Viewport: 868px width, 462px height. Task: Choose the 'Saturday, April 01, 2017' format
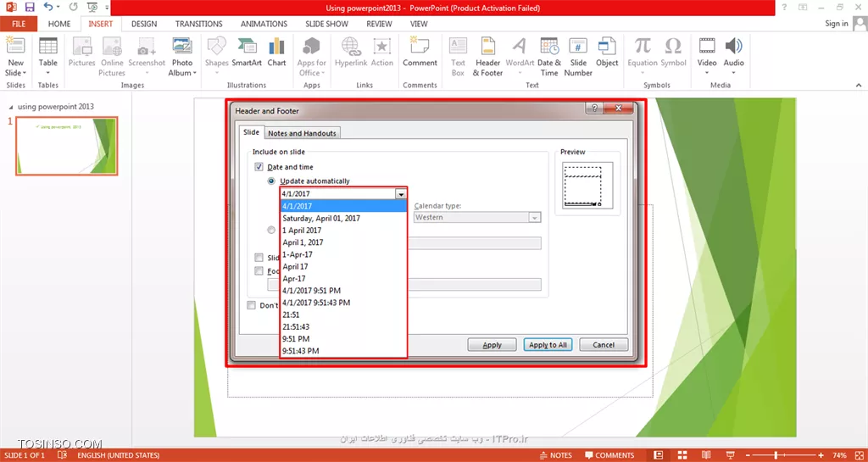pyautogui.click(x=343, y=218)
